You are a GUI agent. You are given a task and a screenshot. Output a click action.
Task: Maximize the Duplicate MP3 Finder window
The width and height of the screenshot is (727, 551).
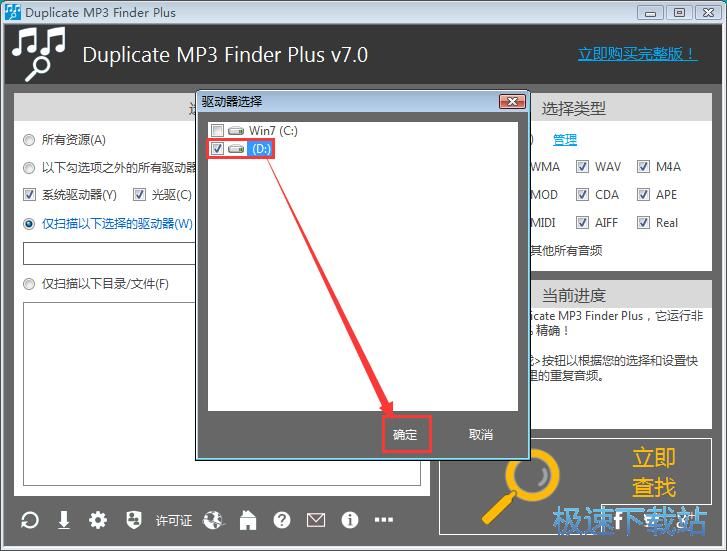679,13
